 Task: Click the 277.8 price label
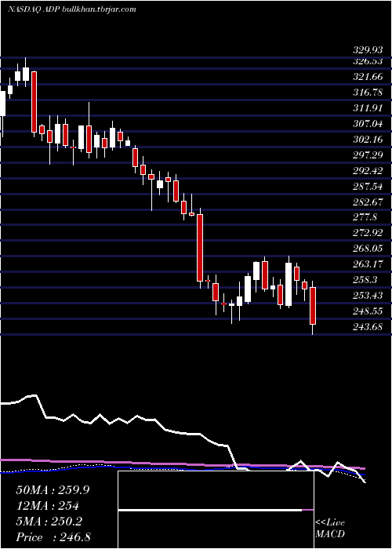coord(365,217)
